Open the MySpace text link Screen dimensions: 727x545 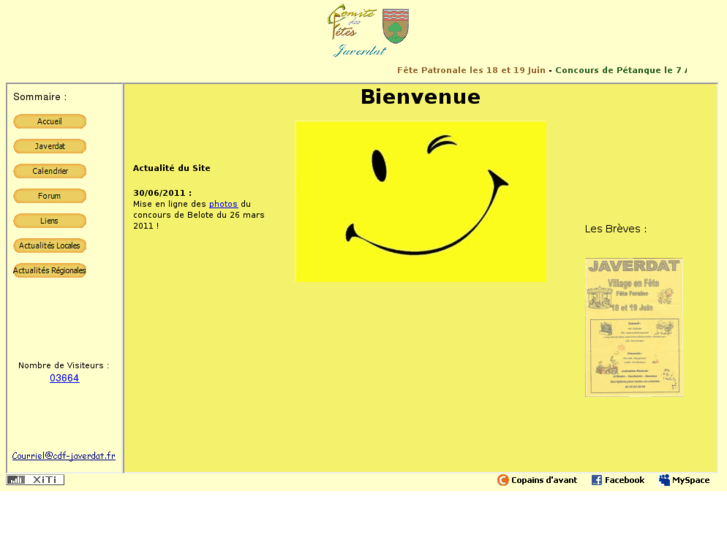point(691,480)
